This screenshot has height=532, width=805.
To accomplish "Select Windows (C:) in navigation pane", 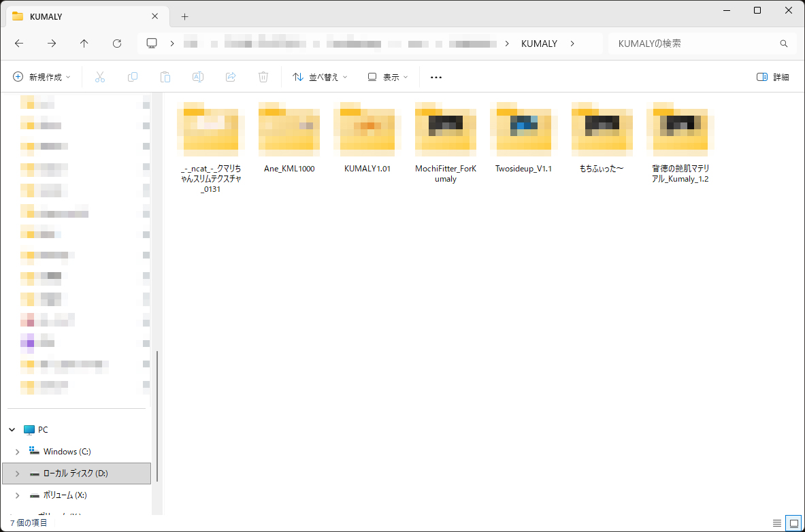I will point(67,452).
